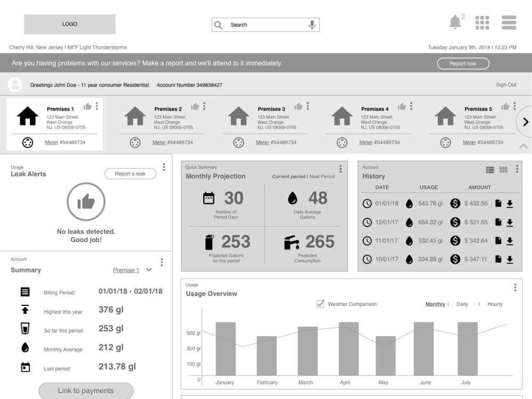Switch History to grid view
The height and width of the screenshot is (399, 532).
pos(503,170)
